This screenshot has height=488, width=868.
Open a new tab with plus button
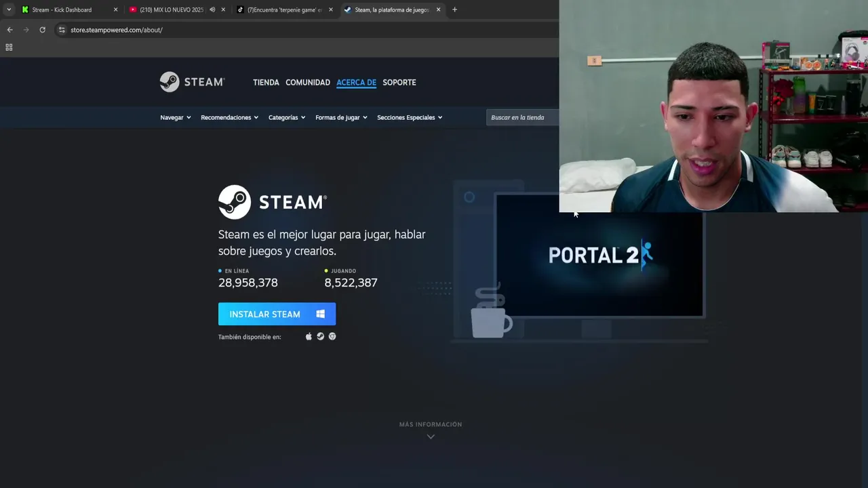click(x=454, y=9)
